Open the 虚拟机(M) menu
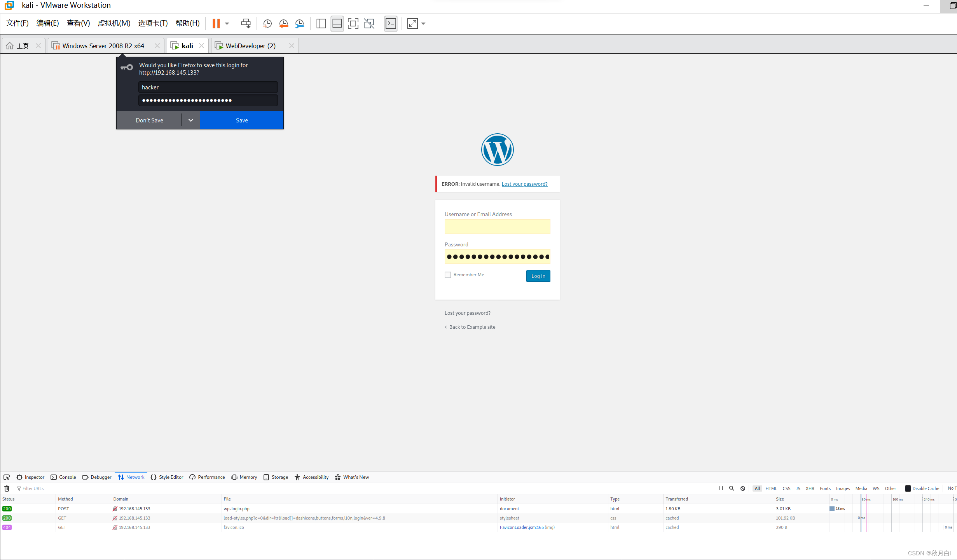Viewport: 957px width, 560px height. (x=114, y=23)
